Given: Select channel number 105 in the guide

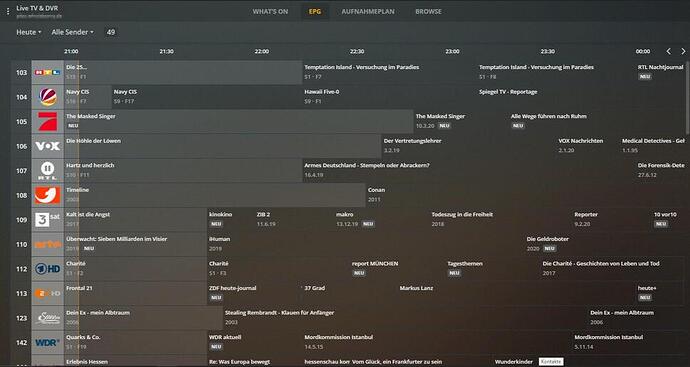Looking at the screenshot, I should pyautogui.click(x=22, y=121).
